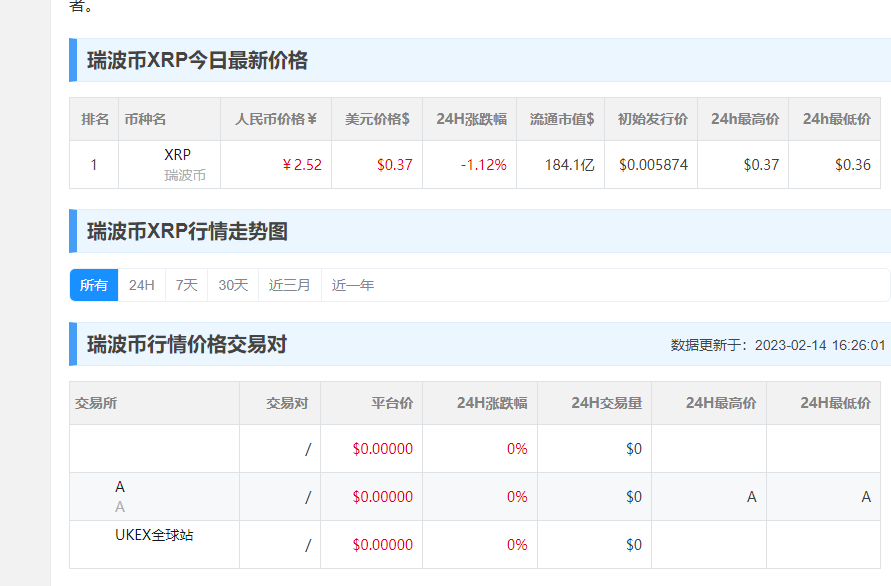Sort by the 24H涨跌幅 column header

coord(467,119)
